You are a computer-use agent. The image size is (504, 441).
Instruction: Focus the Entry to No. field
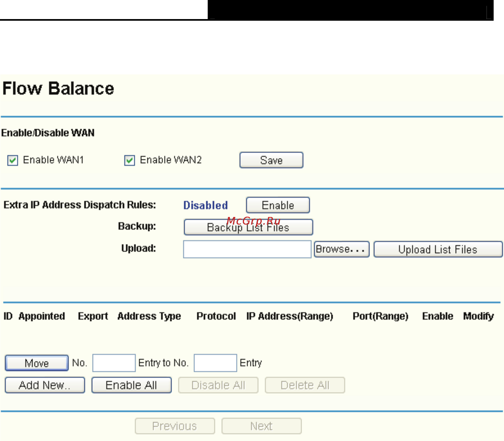point(215,363)
